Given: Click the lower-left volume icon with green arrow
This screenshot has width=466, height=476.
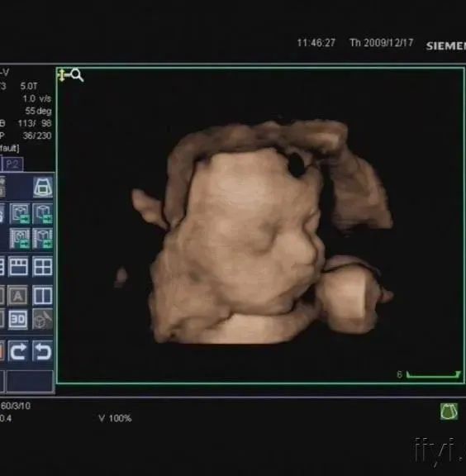Looking at the screenshot, I should point(20,239).
